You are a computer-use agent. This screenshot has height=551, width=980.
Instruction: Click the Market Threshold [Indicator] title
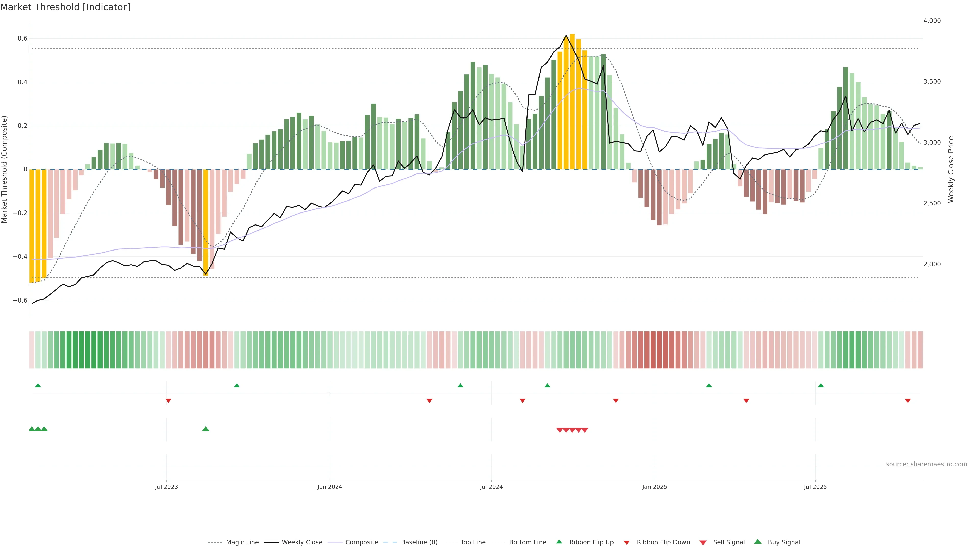click(x=65, y=7)
